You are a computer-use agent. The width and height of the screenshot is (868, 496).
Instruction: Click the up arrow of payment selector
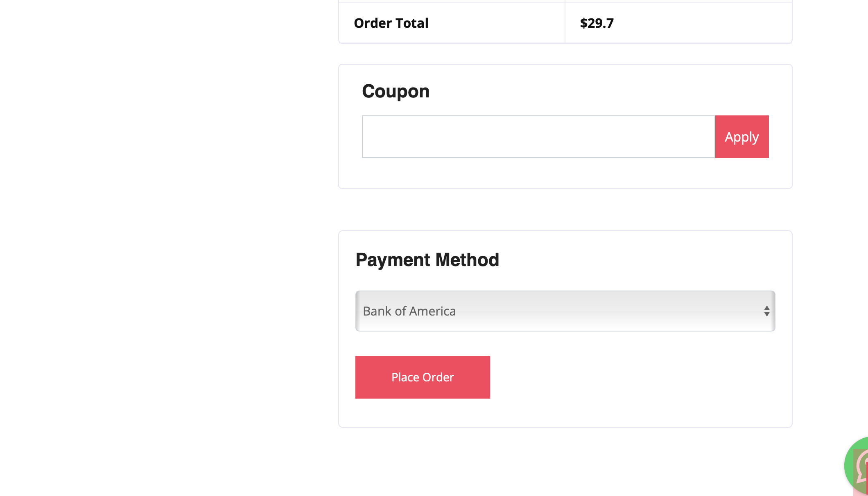click(766, 308)
